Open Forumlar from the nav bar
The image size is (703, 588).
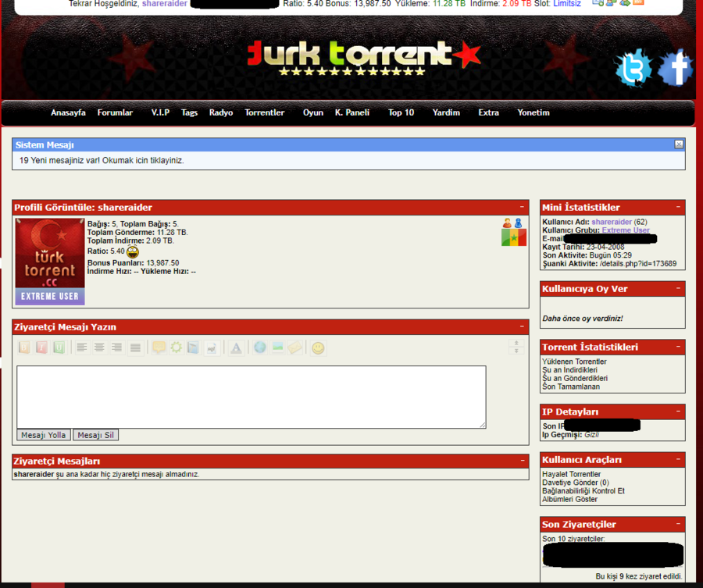[116, 112]
